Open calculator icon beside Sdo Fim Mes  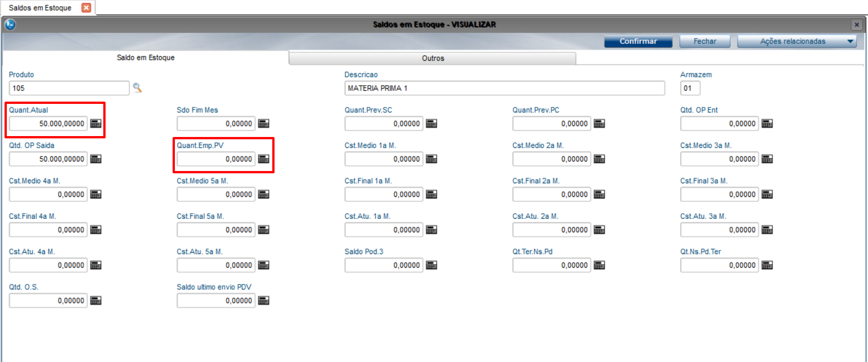(x=264, y=123)
